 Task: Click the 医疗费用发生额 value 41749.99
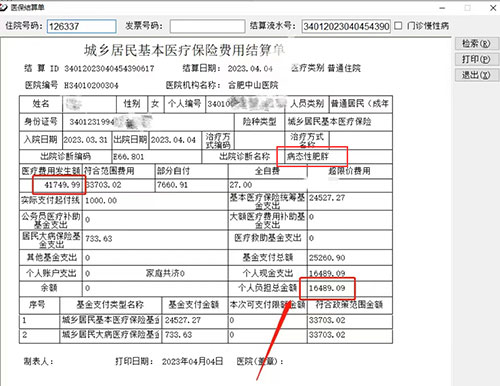(x=62, y=185)
